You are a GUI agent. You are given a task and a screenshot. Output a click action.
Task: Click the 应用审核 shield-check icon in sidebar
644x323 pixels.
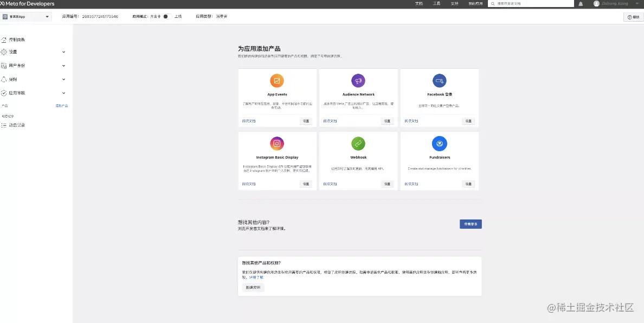click(4, 93)
